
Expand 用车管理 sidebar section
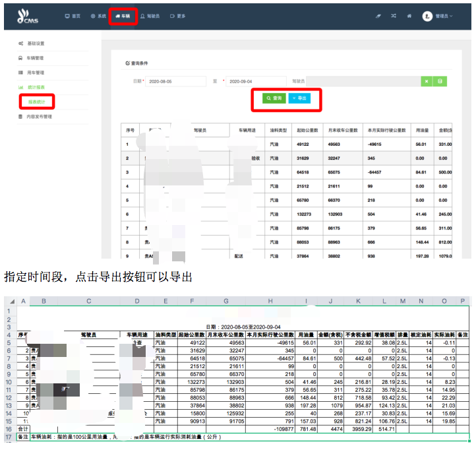[36, 73]
